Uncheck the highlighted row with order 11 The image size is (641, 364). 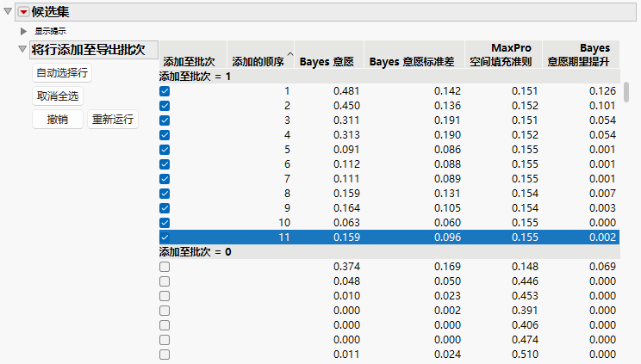click(165, 238)
